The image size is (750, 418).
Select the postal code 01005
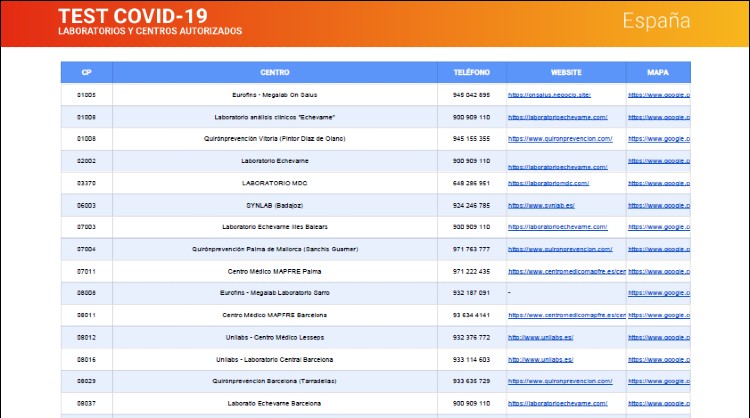point(87,95)
